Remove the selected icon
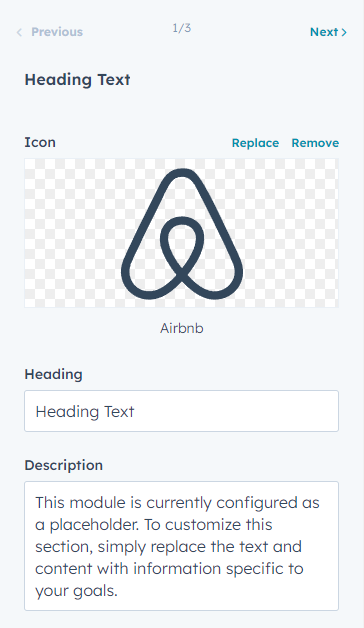This screenshot has width=364, height=628. coord(315,143)
